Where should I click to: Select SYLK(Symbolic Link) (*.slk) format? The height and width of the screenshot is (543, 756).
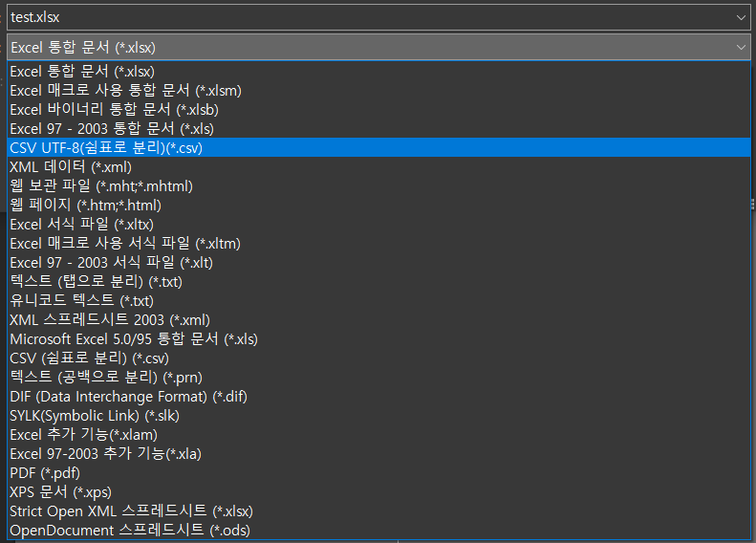(x=379, y=416)
